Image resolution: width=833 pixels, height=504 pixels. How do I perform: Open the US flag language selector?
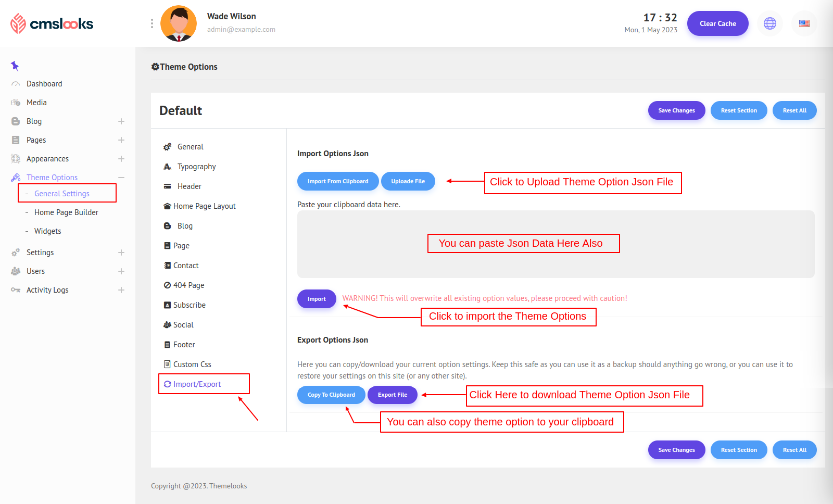coord(804,23)
